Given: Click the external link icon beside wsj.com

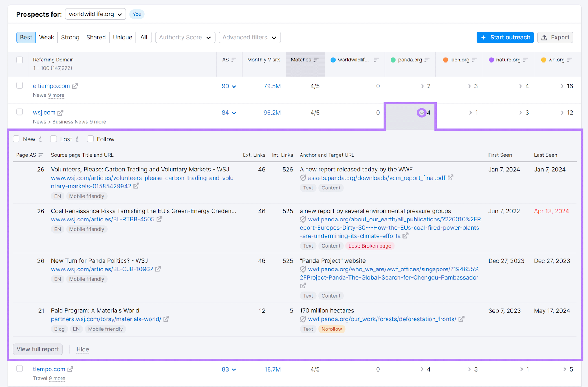Looking at the screenshot, I should pos(60,113).
